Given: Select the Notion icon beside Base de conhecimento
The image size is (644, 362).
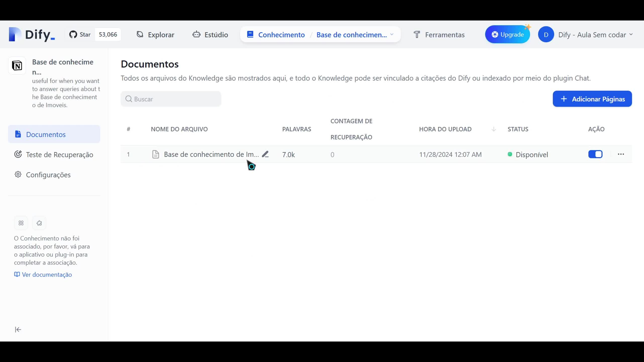Looking at the screenshot, I should [x=17, y=66].
